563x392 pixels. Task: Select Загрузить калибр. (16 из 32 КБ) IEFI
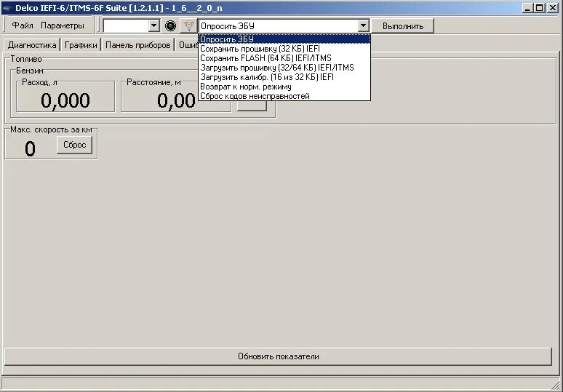[x=284, y=77]
